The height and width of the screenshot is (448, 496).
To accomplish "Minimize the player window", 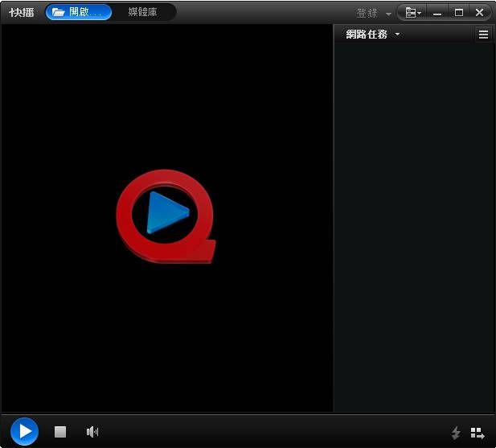I will pos(438,13).
